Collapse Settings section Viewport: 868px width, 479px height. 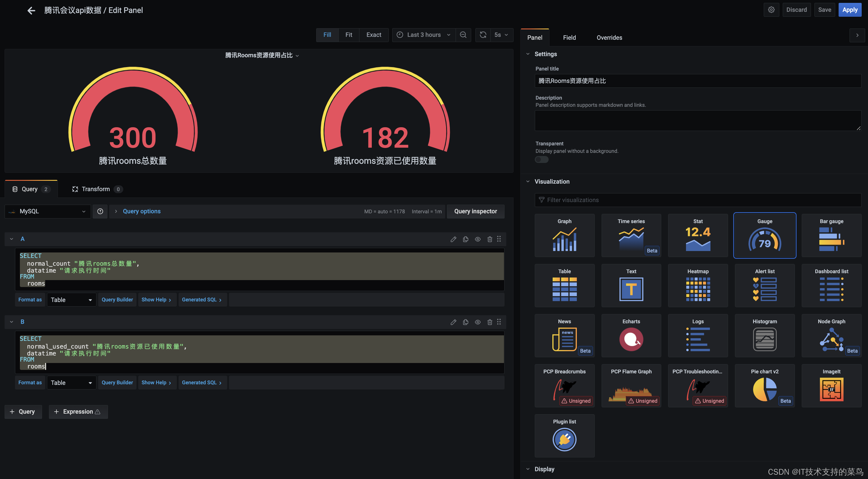(528, 54)
